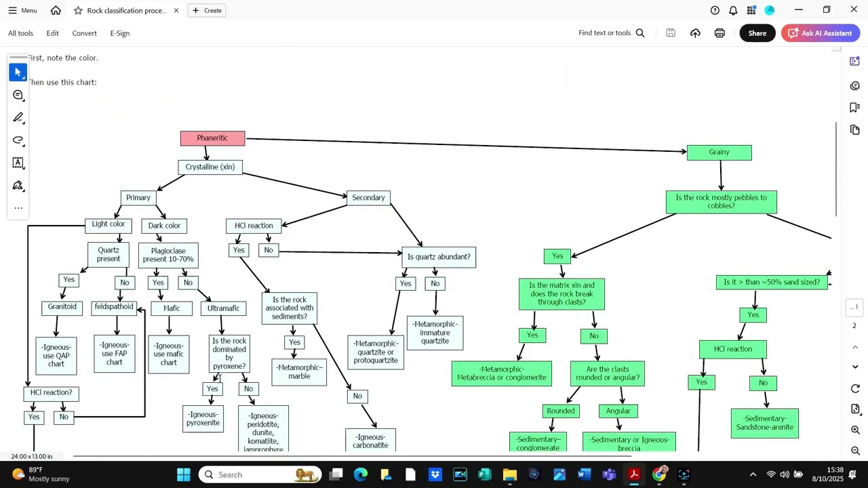Click the Angular clasts box
Image resolution: width=868 pixels, height=488 pixels.
pos(618,411)
